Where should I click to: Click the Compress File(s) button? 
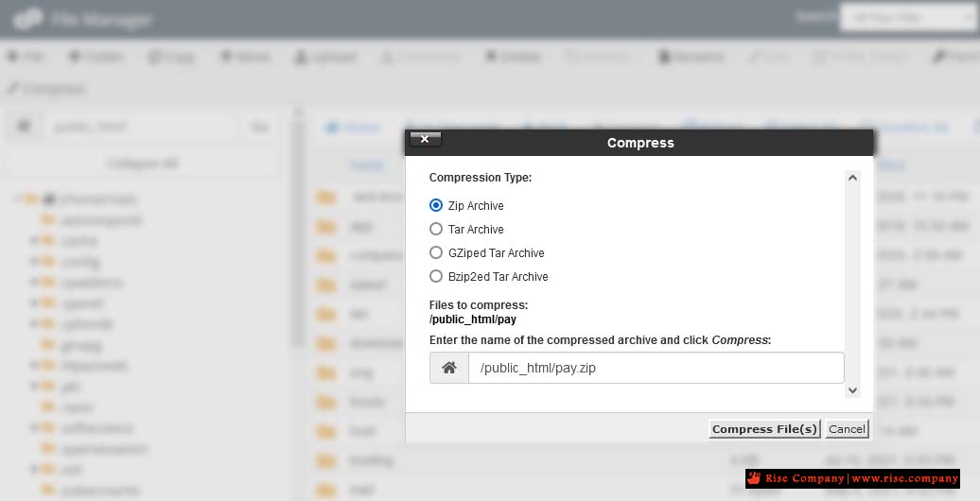(764, 429)
